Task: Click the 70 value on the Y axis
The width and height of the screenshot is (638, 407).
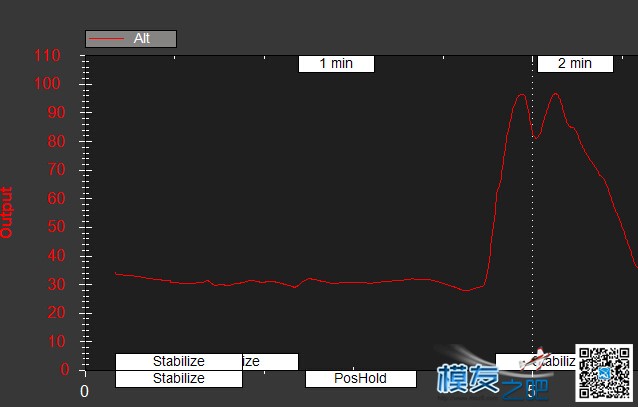Action: [56, 169]
